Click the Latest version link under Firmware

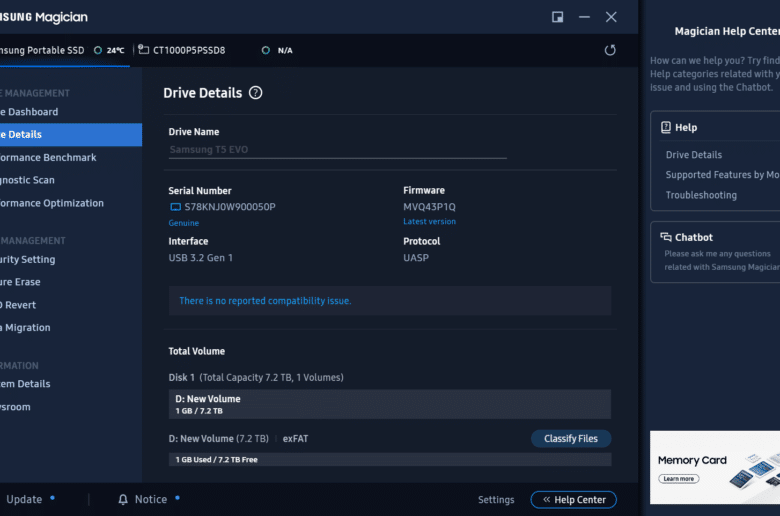(429, 221)
